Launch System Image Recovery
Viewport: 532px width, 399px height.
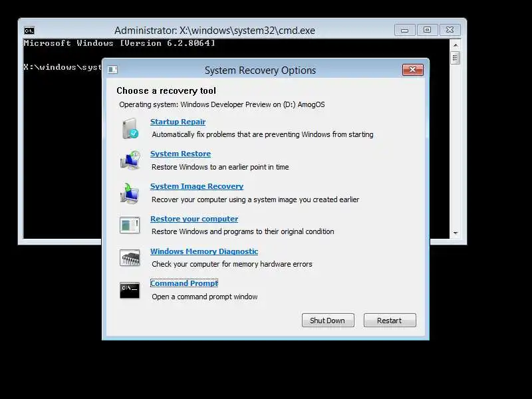197,186
